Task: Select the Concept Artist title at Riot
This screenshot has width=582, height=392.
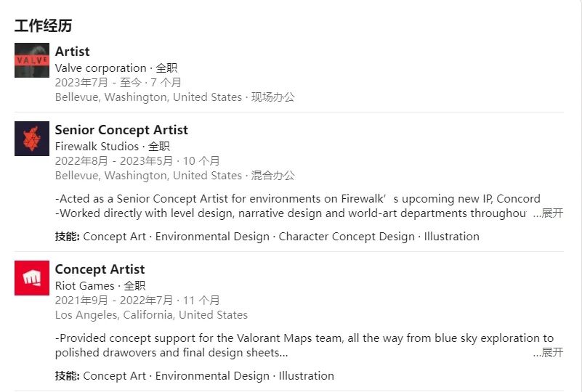Action: point(100,269)
